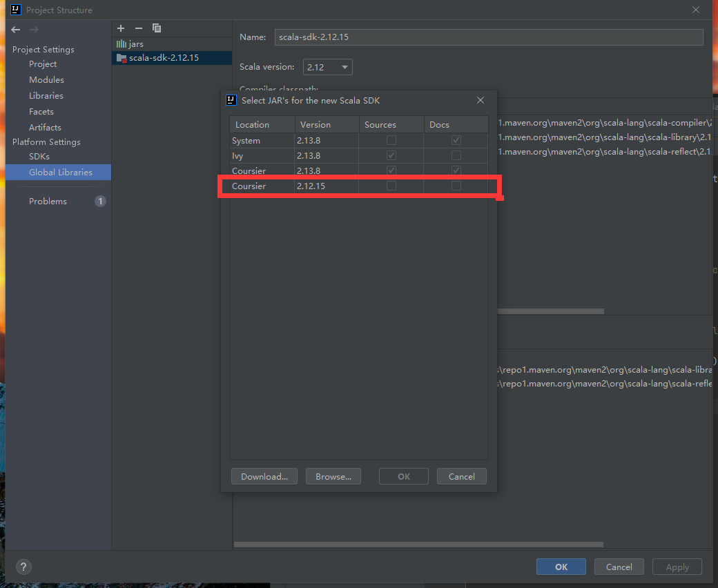This screenshot has height=588, width=718.
Task: Sort table by Version column header
Action: point(327,124)
